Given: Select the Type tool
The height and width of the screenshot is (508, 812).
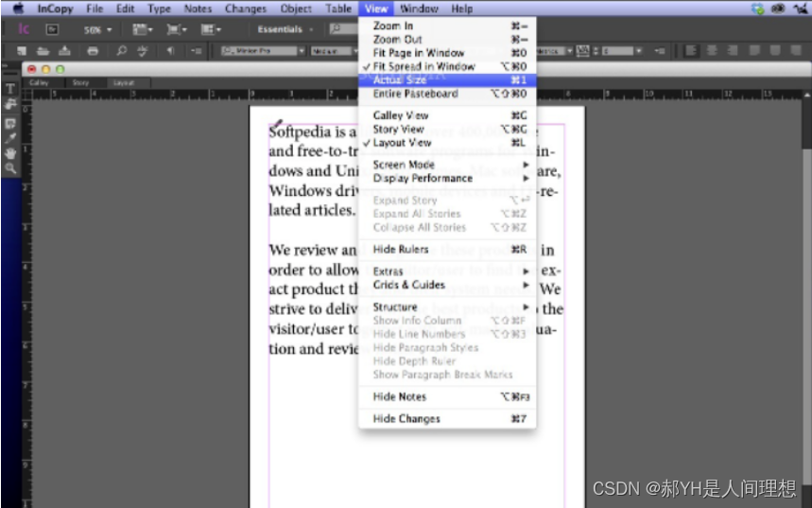Looking at the screenshot, I should point(9,89).
